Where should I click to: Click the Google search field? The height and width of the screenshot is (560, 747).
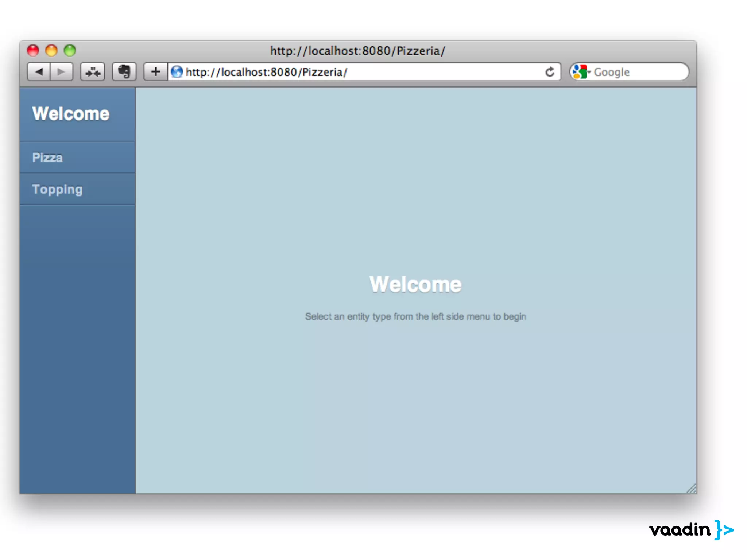pos(630,72)
